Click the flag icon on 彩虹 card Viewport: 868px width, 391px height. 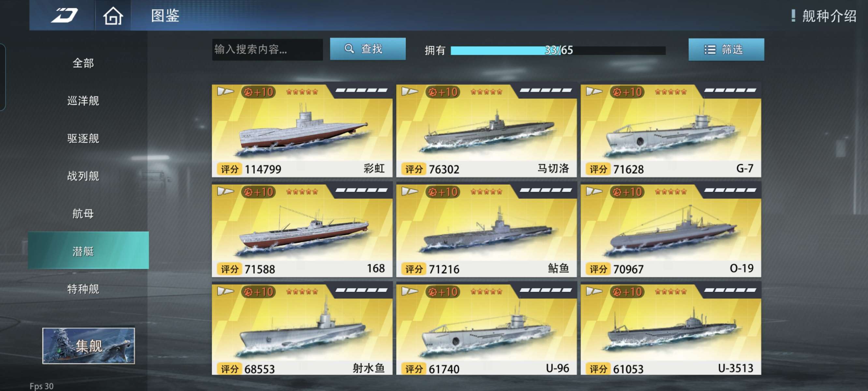225,91
